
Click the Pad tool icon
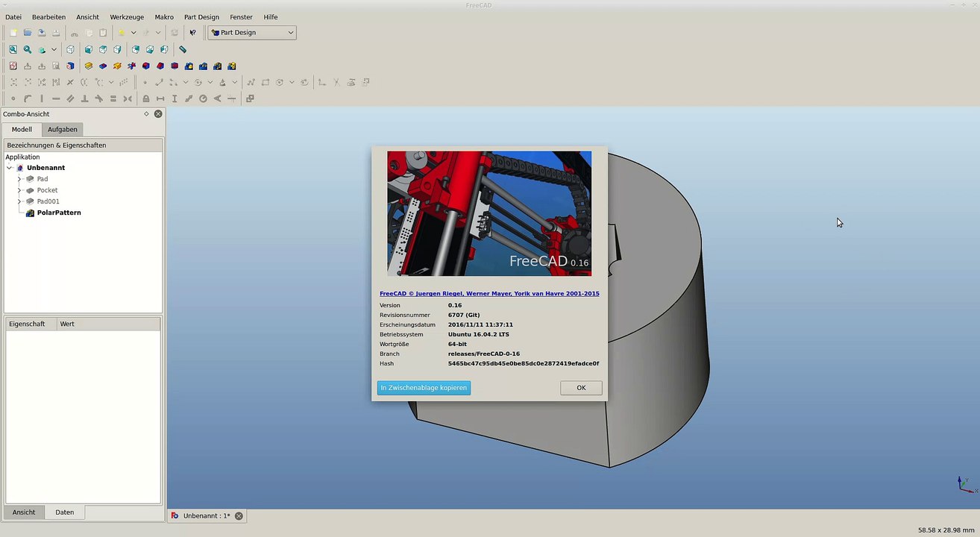(x=88, y=66)
